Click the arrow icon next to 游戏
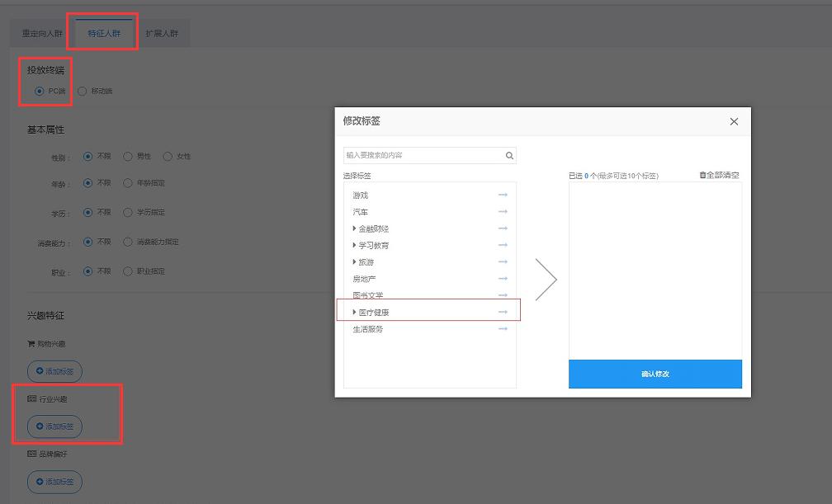The height and width of the screenshot is (504, 832). pos(503,195)
